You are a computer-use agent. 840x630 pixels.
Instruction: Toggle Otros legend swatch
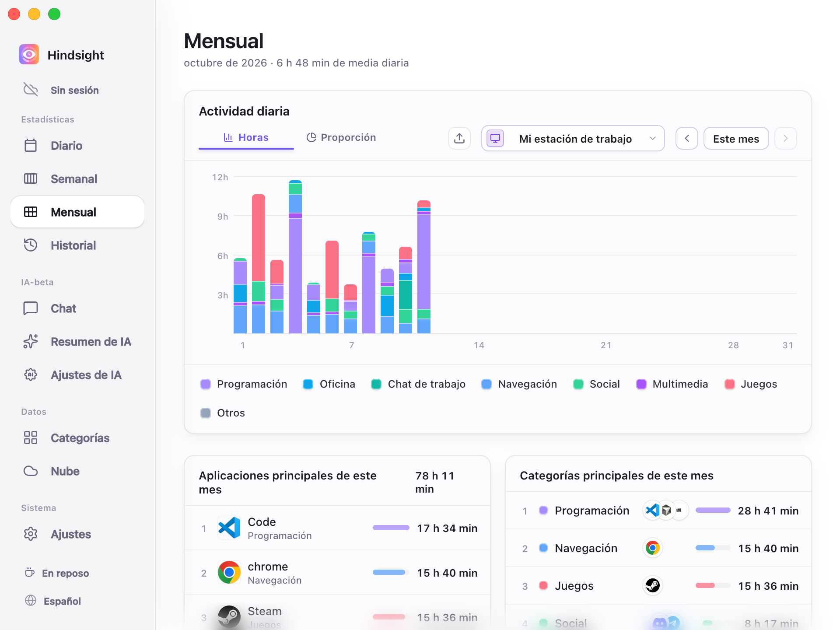coord(206,413)
